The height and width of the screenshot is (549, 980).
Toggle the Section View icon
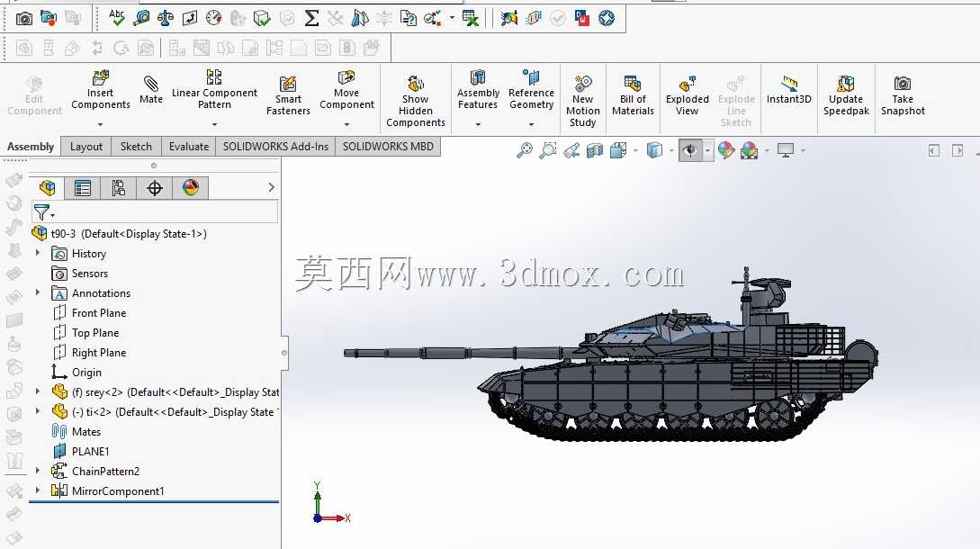click(x=595, y=150)
